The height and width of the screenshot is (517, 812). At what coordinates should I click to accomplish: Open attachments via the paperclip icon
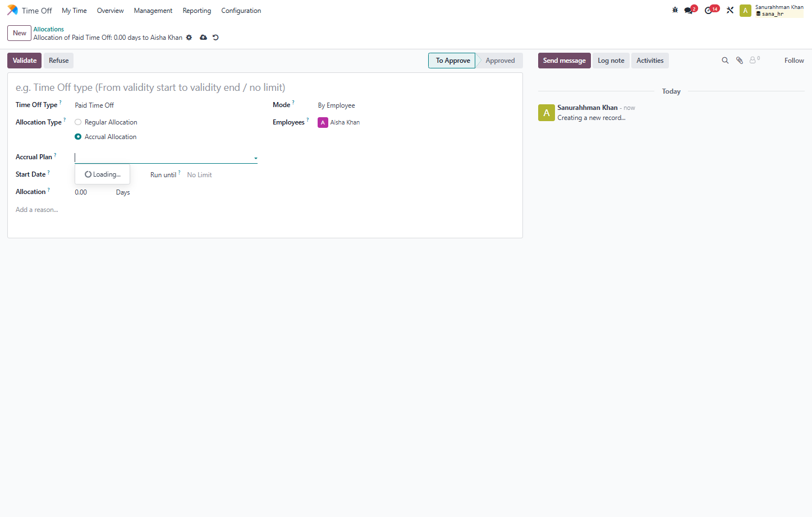pyautogui.click(x=740, y=61)
